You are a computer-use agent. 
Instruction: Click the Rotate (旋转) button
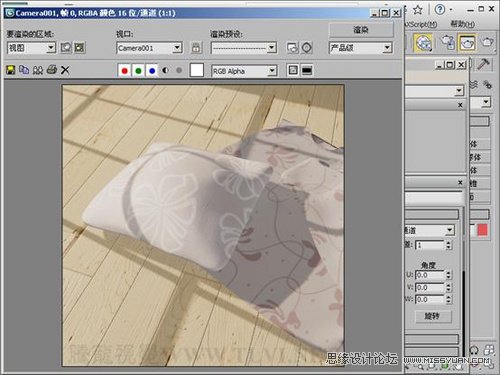[x=432, y=316]
